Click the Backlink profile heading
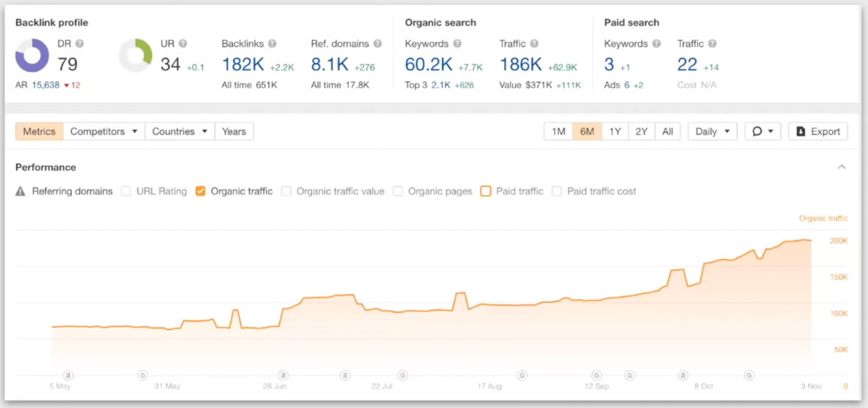The width and height of the screenshot is (868, 408). point(52,23)
